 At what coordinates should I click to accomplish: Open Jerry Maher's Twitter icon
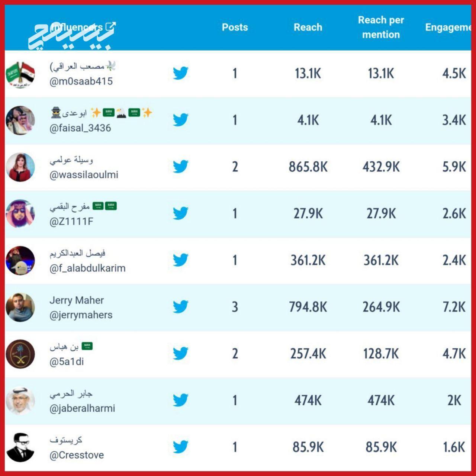point(180,307)
